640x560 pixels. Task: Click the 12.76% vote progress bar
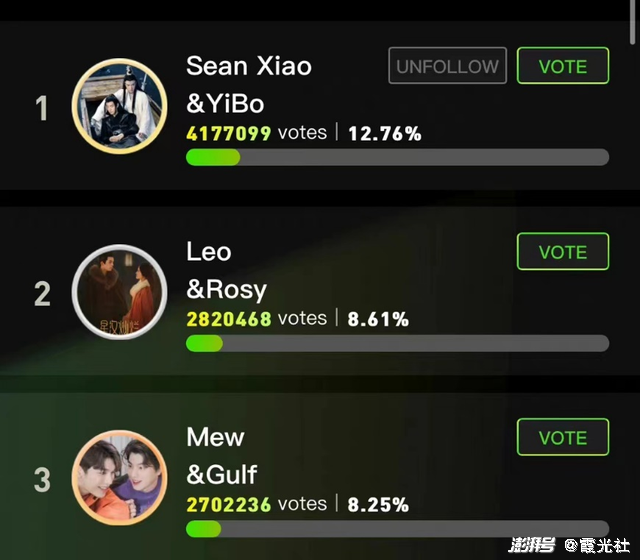(397, 157)
